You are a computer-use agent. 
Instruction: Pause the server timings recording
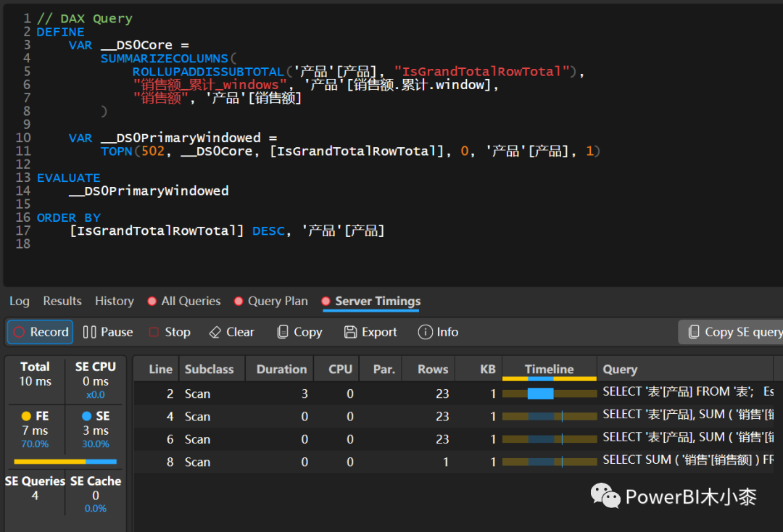108,333
